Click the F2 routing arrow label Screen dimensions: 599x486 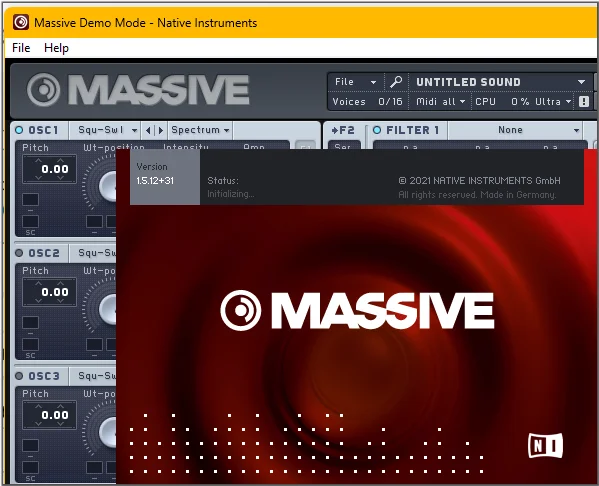[x=343, y=130]
